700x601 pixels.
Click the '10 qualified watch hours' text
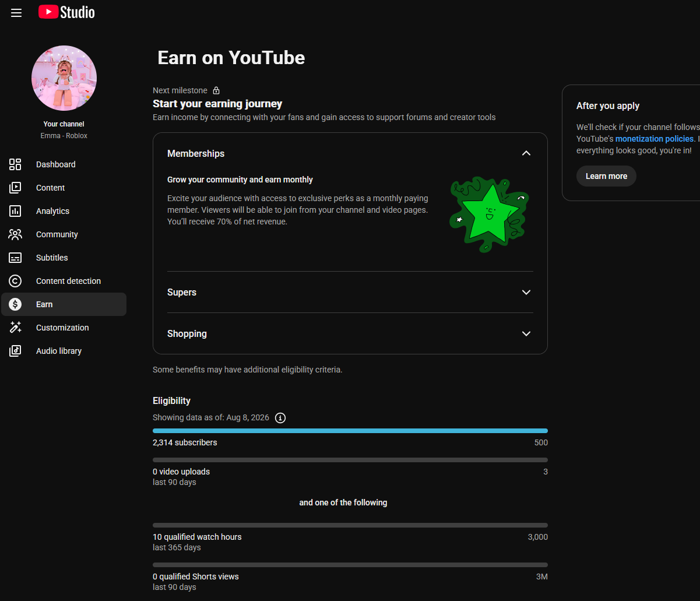(x=197, y=537)
